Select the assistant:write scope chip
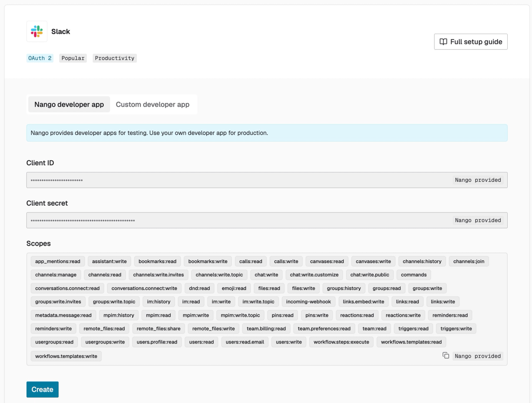This screenshot has height=403, width=532. [109, 262]
